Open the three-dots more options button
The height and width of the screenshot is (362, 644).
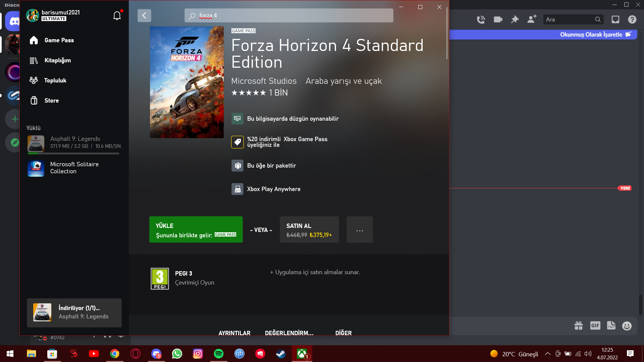click(x=360, y=230)
